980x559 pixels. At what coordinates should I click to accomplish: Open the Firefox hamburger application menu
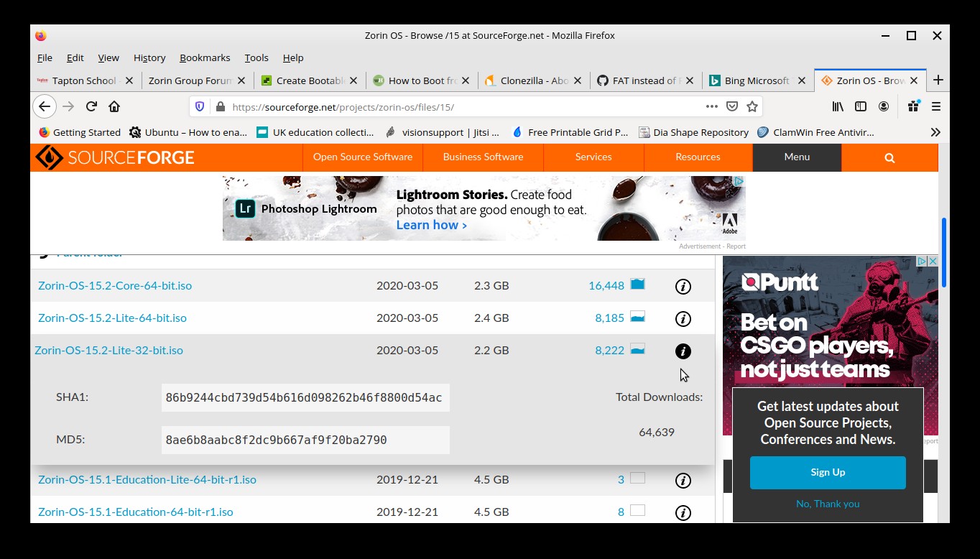[x=935, y=106]
